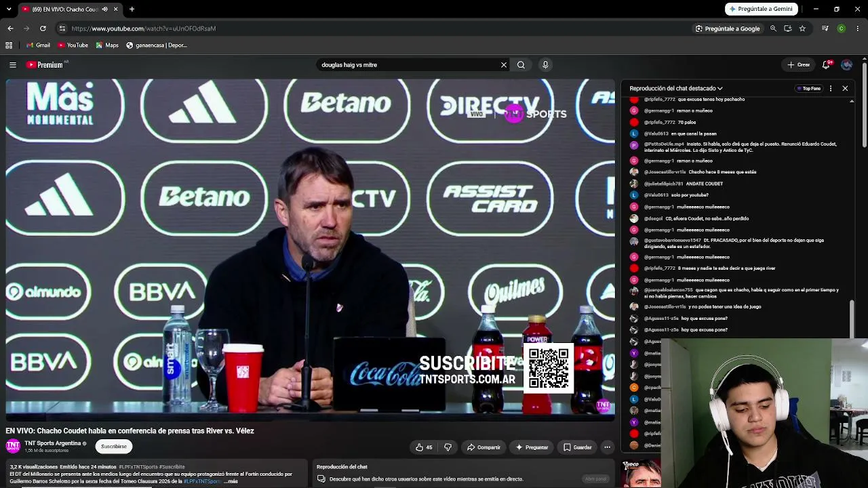Open the YouTube guide hamburger menu
868x488 pixels.
(x=13, y=65)
